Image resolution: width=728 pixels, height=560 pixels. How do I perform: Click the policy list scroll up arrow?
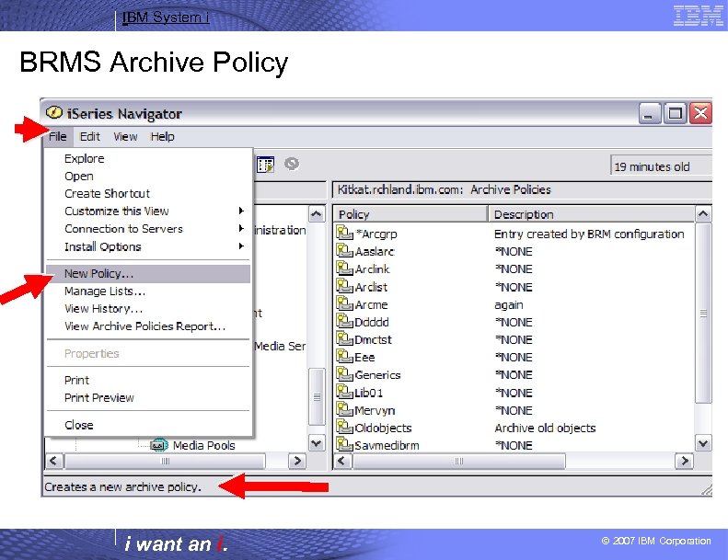point(703,214)
